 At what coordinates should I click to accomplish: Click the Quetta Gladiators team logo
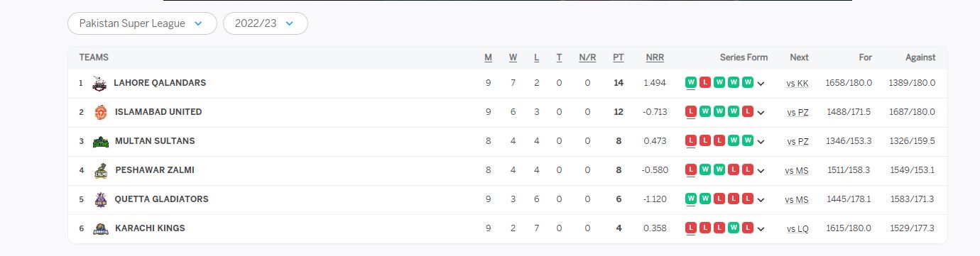[100, 199]
